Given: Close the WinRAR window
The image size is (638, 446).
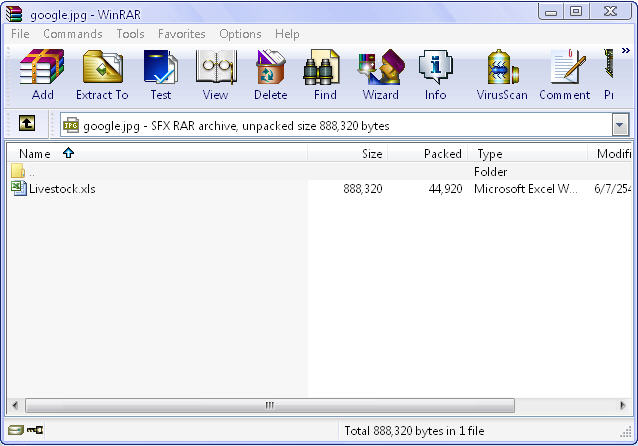Looking at the screenshot, I should coord(610,12).
